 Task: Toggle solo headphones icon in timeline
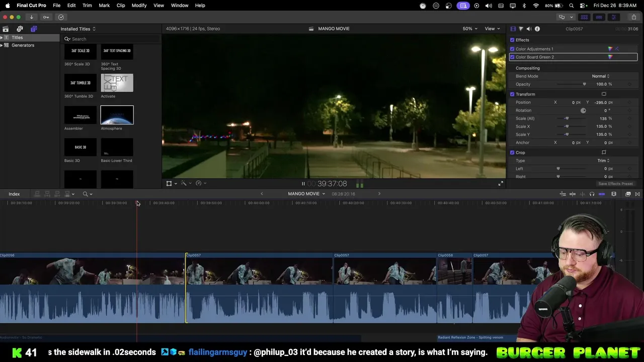tap(592, 194)
